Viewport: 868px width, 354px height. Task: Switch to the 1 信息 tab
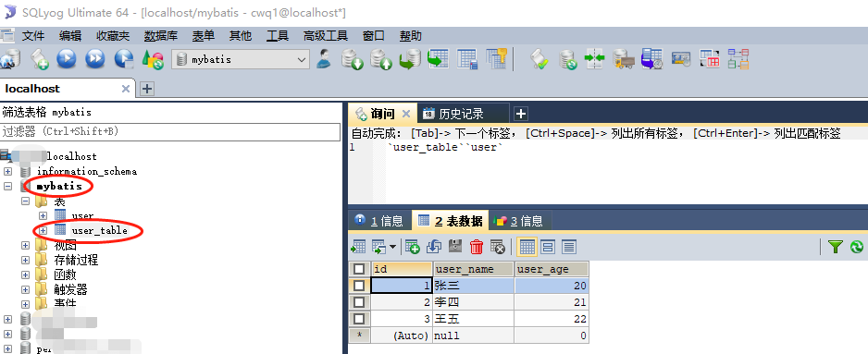[378, 221]
